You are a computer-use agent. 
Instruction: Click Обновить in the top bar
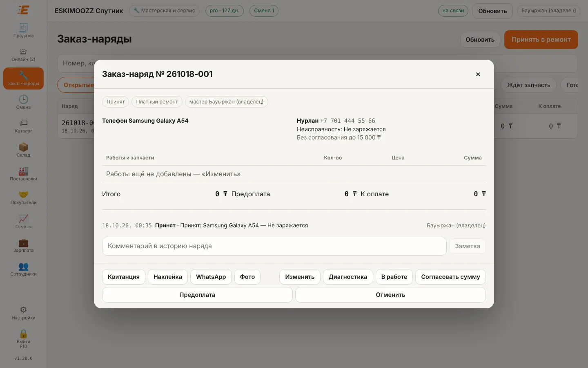[492, 11]
